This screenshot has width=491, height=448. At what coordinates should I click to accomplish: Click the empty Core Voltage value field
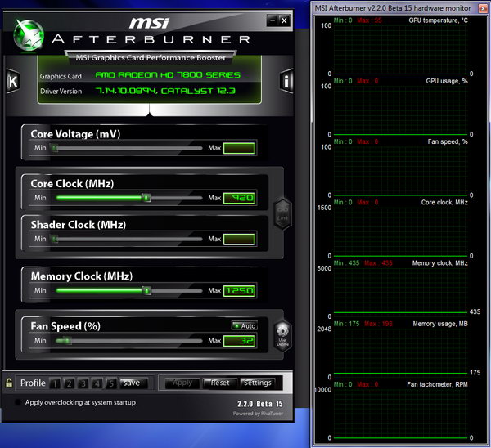coord(239,148)
